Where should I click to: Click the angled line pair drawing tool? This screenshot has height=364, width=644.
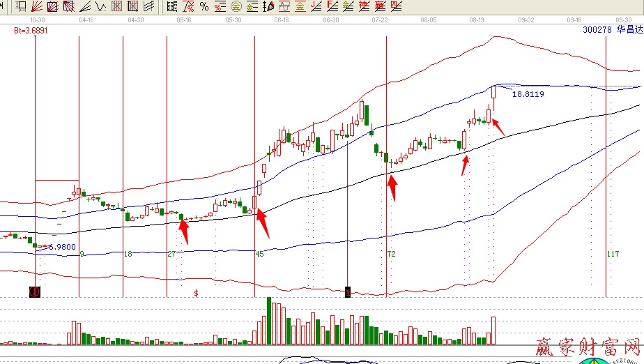[85, 7]
